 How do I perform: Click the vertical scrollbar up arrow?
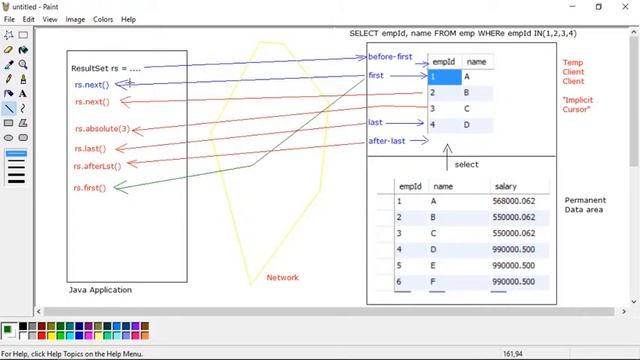(634, 31)
